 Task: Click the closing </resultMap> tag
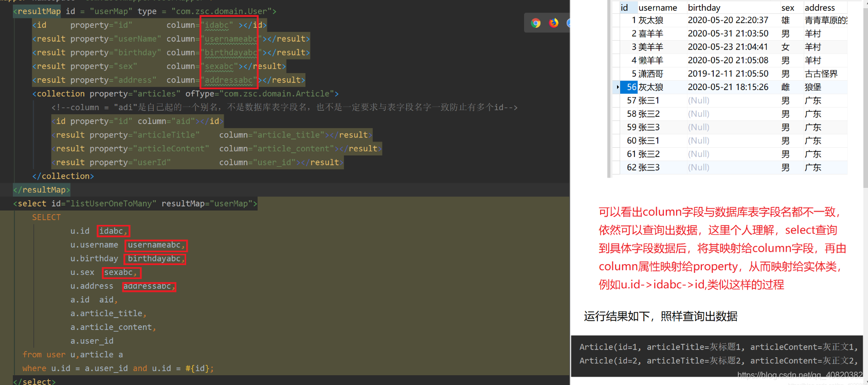[x=42, y=189]
